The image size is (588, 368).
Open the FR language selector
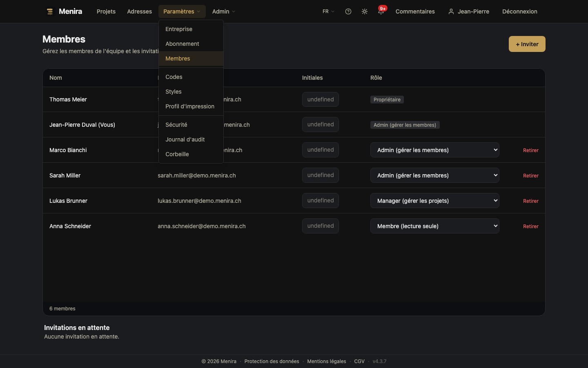[x=328, y=11]
